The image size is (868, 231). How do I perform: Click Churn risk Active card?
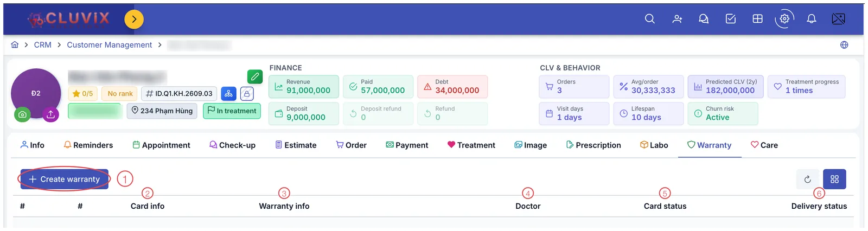click(723, 114)
